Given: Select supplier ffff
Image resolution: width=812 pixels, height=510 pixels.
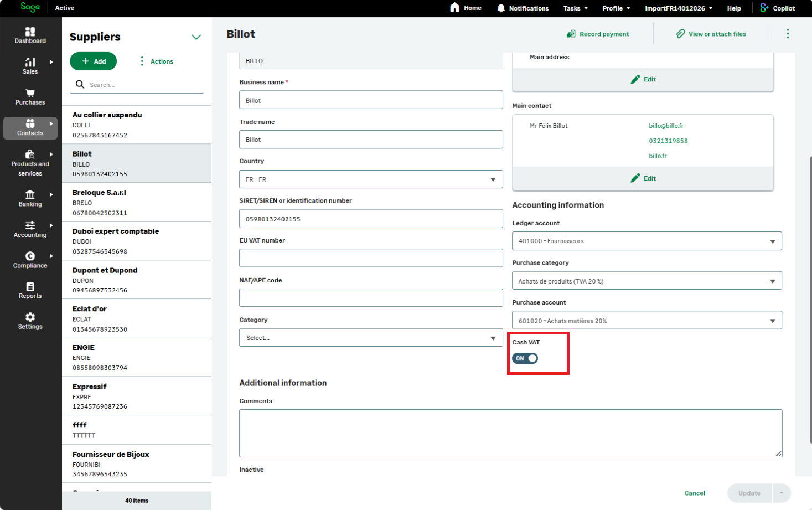Looking at the screenshot, I should pos(137,430).
